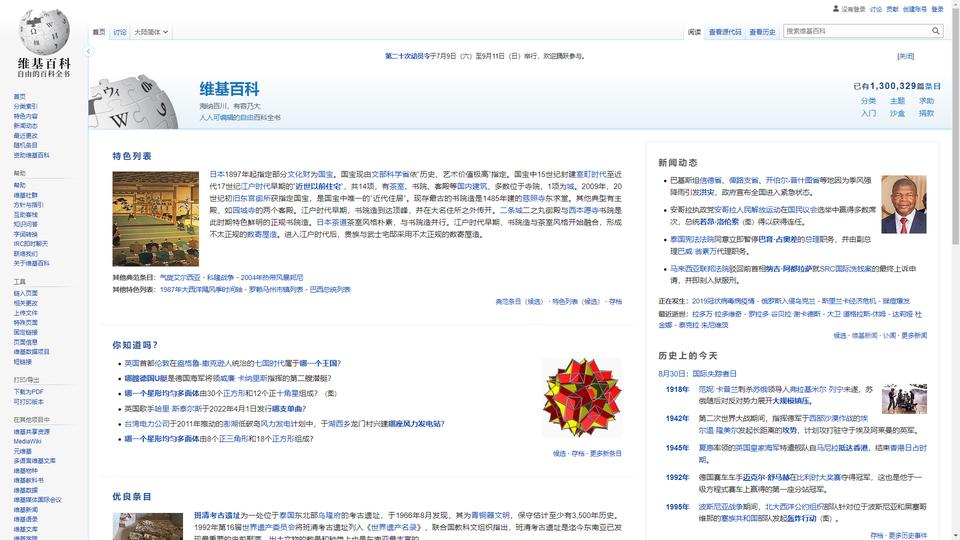Click 更多新闻 in the news section
The width and height of the screenshot is (960, 540).
point(913,336)
